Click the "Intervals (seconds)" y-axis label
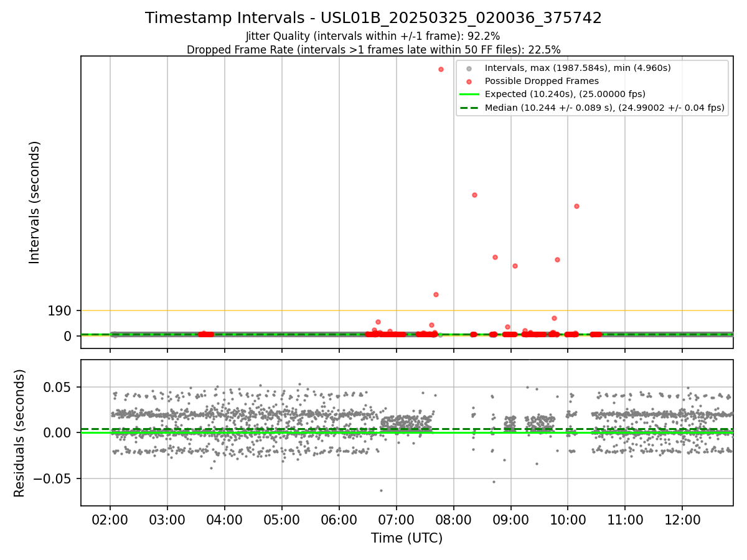 (x=35, y=202)
